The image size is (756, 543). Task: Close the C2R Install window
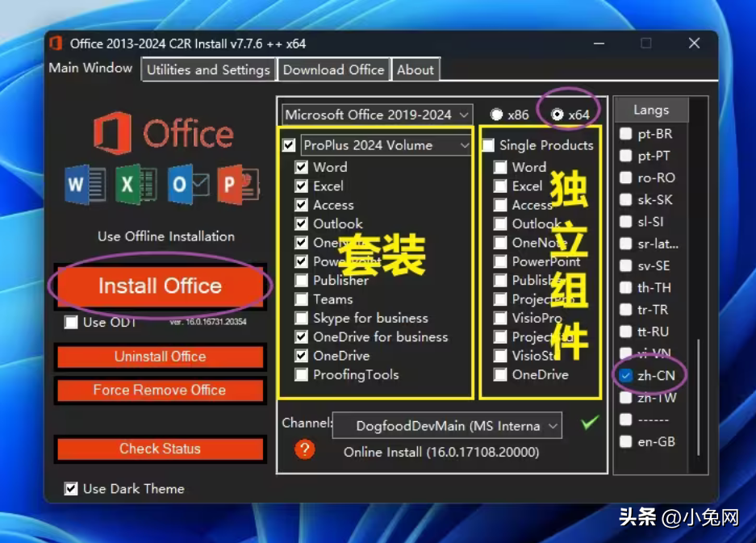[695, 44]
